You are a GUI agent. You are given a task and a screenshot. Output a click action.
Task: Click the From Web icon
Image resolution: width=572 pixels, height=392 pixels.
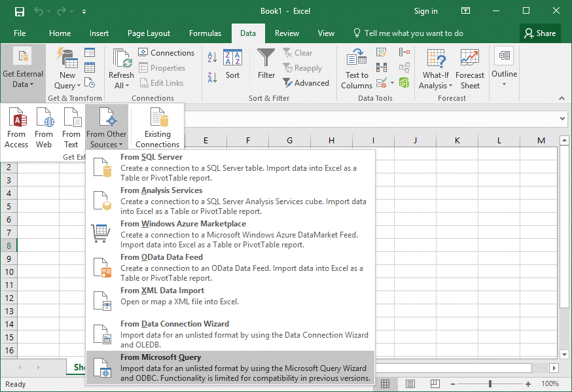(x=44, y=128)
